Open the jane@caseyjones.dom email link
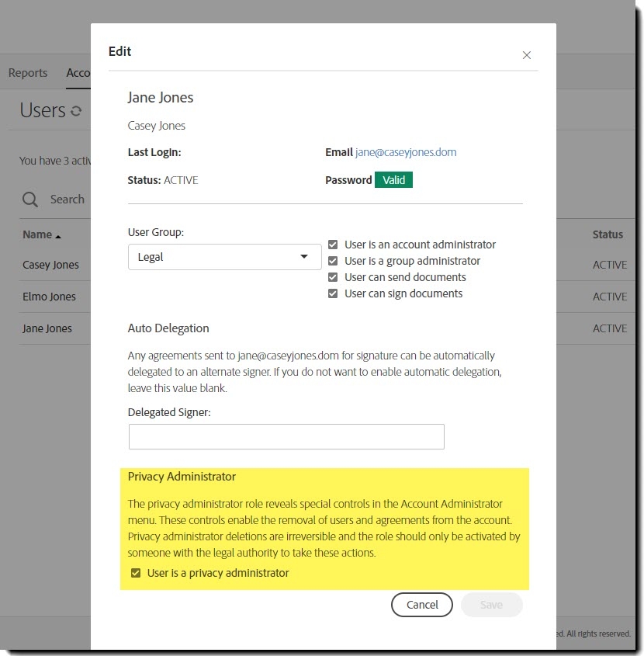 [405, 152]
